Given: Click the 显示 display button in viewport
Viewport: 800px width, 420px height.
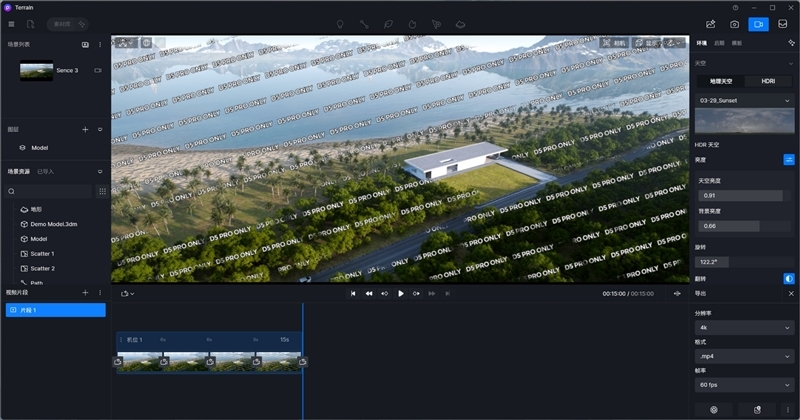Looking at the screenshot, I should (646, 43).
